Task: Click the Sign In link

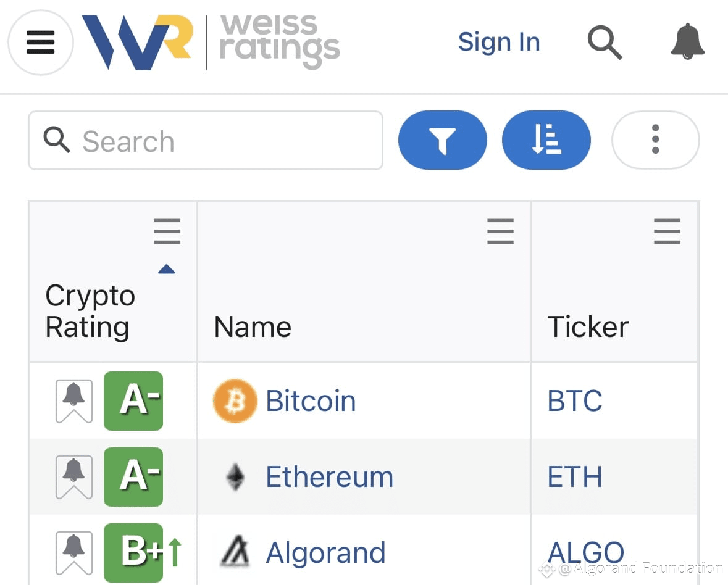Action: (499, 41)
